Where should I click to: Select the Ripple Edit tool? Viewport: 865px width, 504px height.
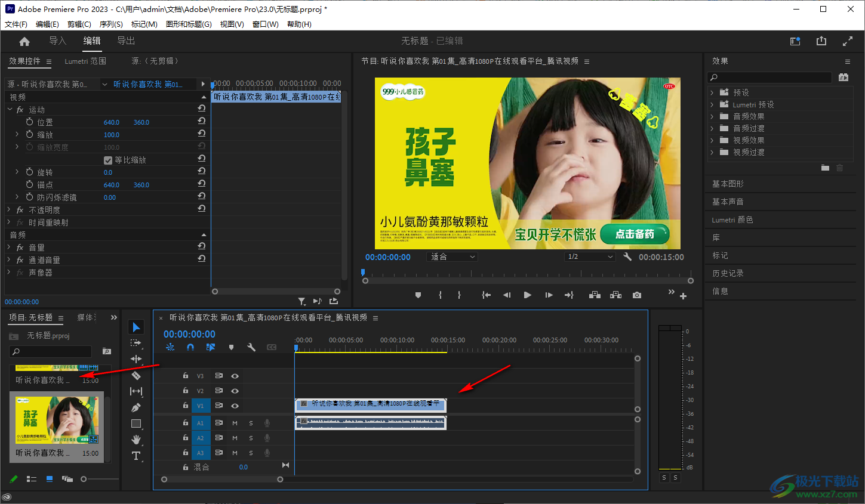click(x=136, y=359)
